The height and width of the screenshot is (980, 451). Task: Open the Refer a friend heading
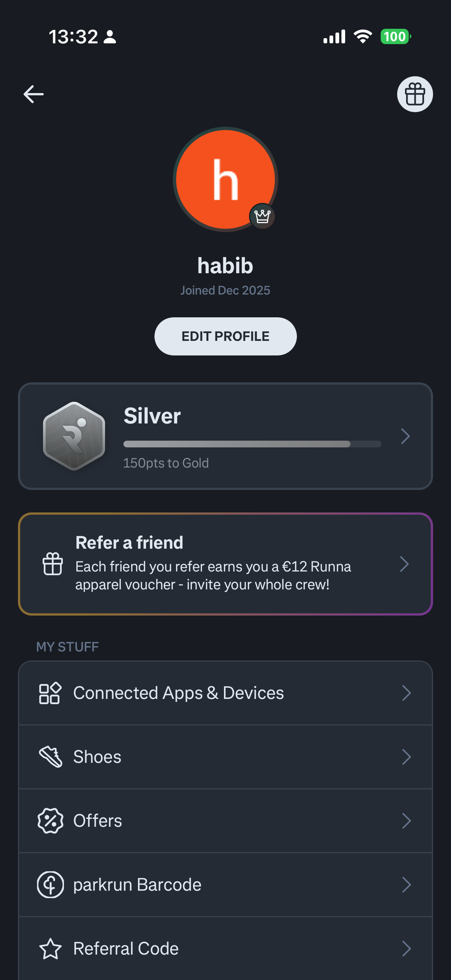click(x=129, y=542)
